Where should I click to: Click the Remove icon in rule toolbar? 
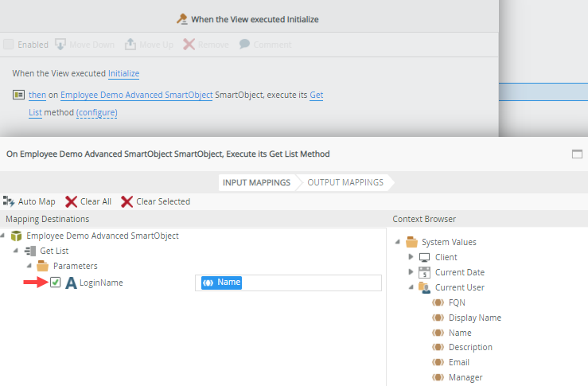point(189,45)
